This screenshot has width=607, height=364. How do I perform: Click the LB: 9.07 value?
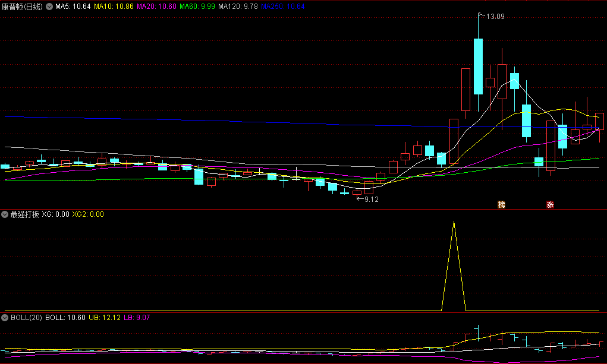point(137,318)
